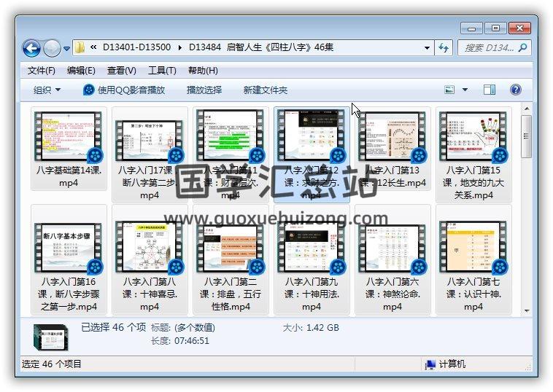Select video 八字入门第12课 求财之方

coord(312,155)
